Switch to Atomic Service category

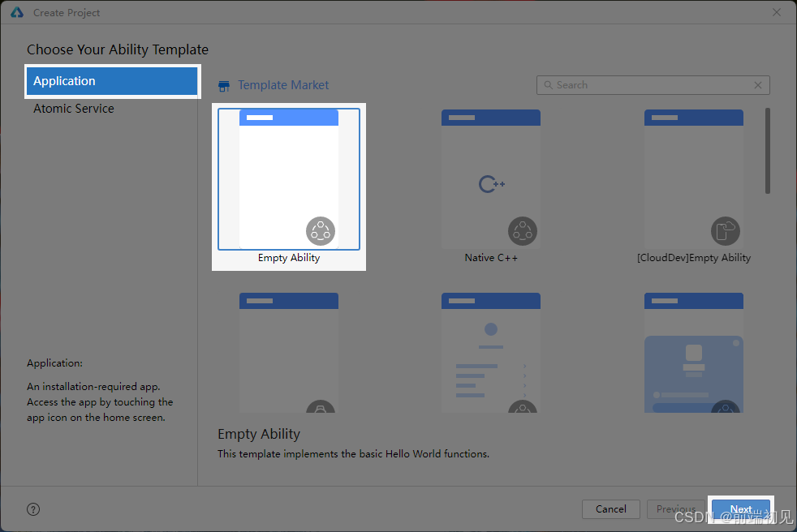point(74,109)
